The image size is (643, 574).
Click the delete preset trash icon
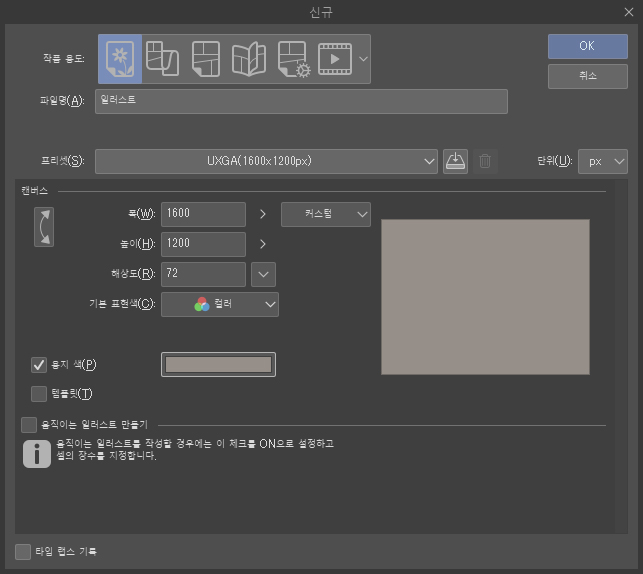(485, 161)
